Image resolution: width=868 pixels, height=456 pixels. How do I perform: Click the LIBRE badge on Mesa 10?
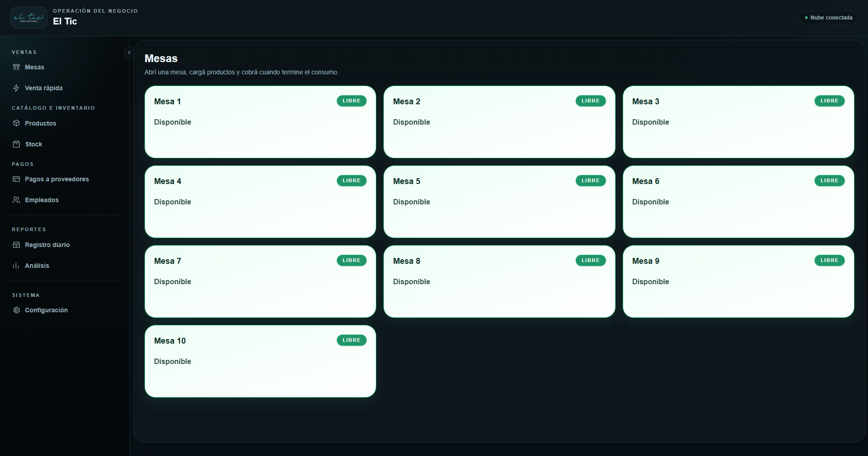(x=351, y=340)
